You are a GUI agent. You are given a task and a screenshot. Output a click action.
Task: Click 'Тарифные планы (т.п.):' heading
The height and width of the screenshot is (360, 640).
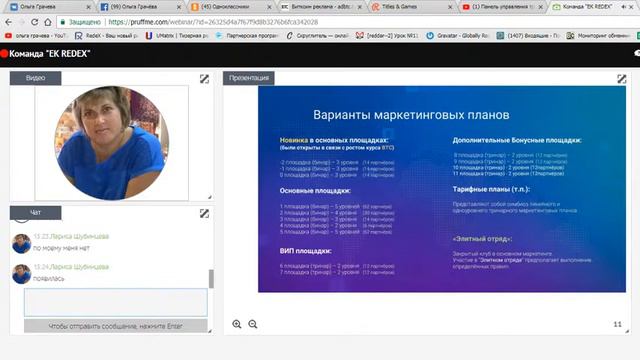tap(491, 189)
